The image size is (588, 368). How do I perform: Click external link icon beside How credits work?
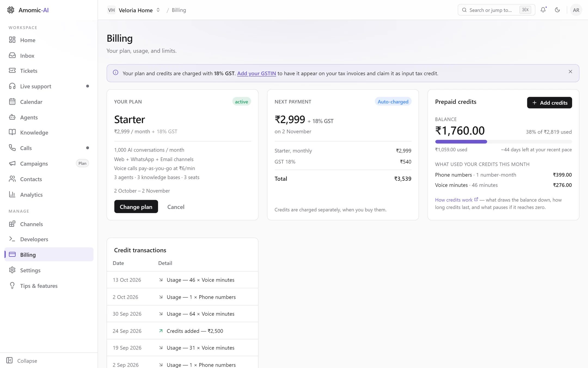476,199
